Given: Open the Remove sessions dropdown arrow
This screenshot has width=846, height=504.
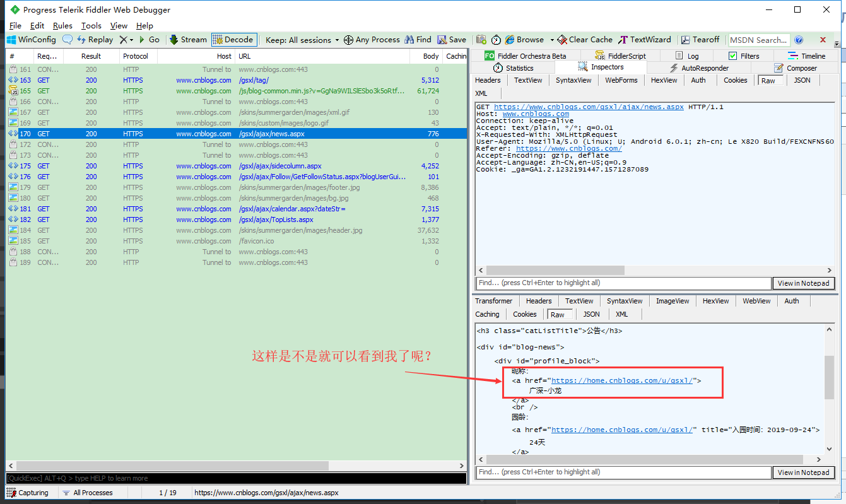Looking at the screenshot, I should click(131, 40).
